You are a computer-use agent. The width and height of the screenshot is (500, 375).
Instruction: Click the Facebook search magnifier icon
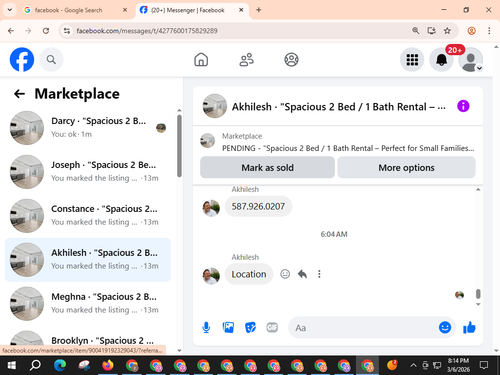point(51,60)
